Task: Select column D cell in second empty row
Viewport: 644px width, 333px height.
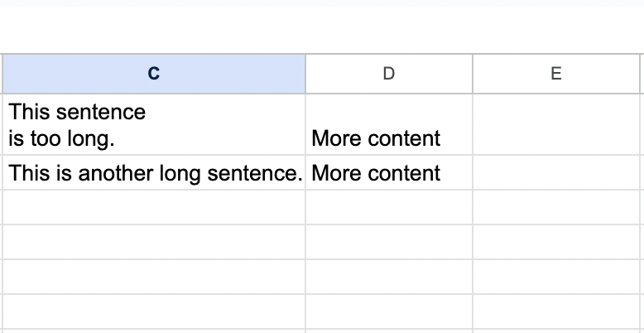Action: pos(389,242)
